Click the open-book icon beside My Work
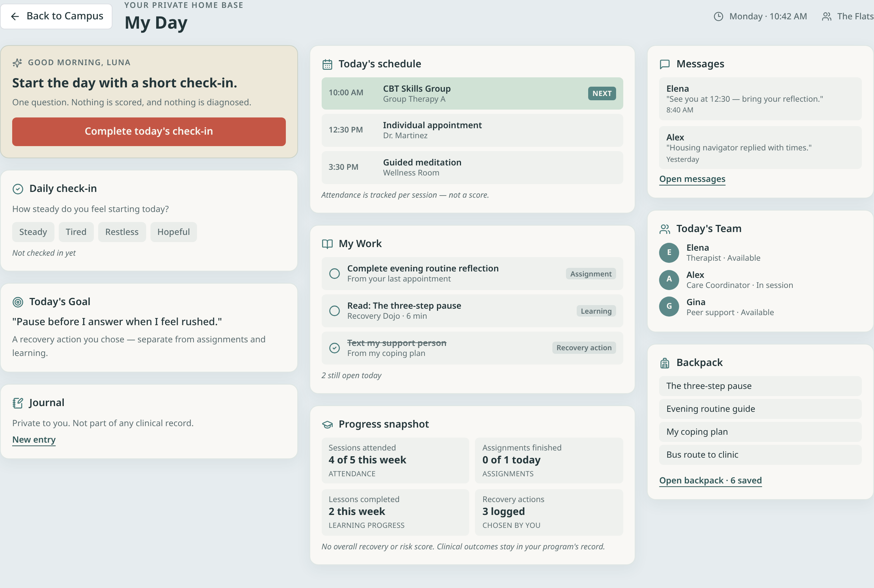 tap(327, 244)
